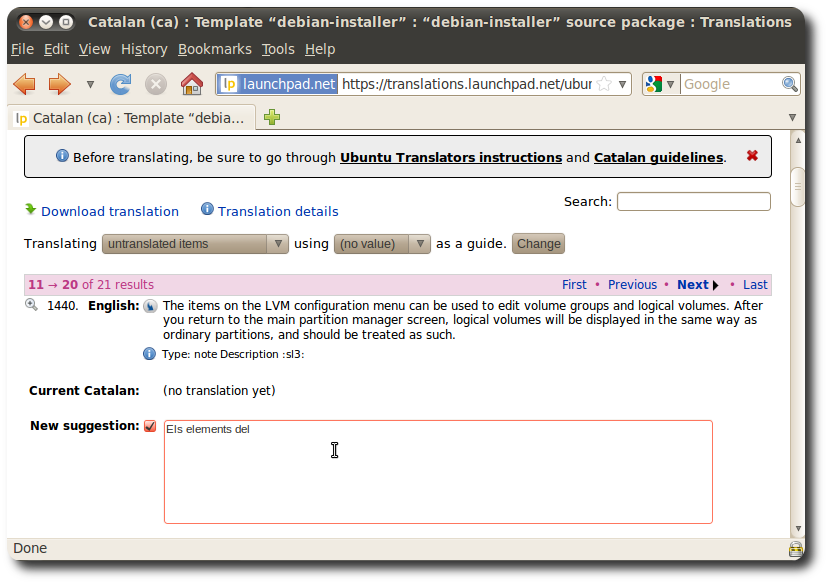Open the "untranslated items" filter dropdown

click(196, 244)
